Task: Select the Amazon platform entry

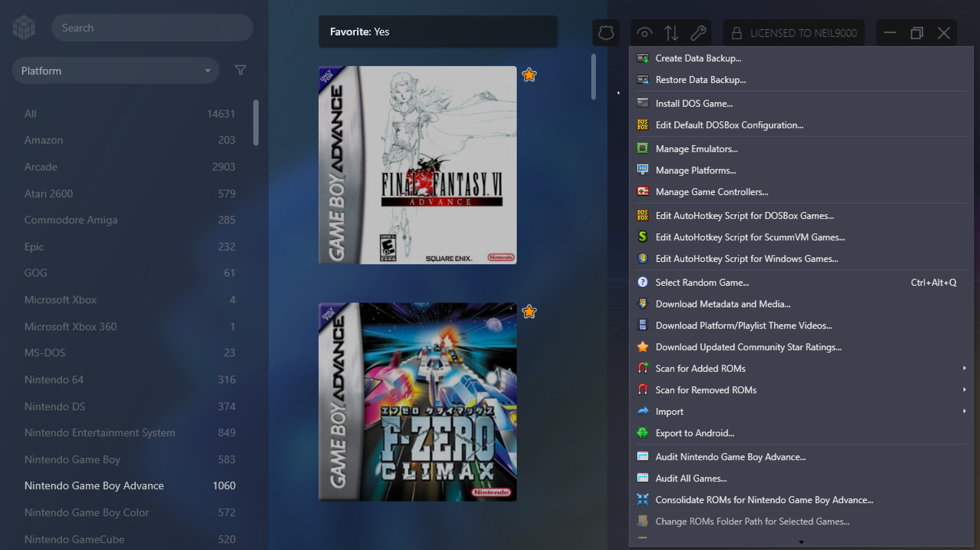Action: click(130, 140)
